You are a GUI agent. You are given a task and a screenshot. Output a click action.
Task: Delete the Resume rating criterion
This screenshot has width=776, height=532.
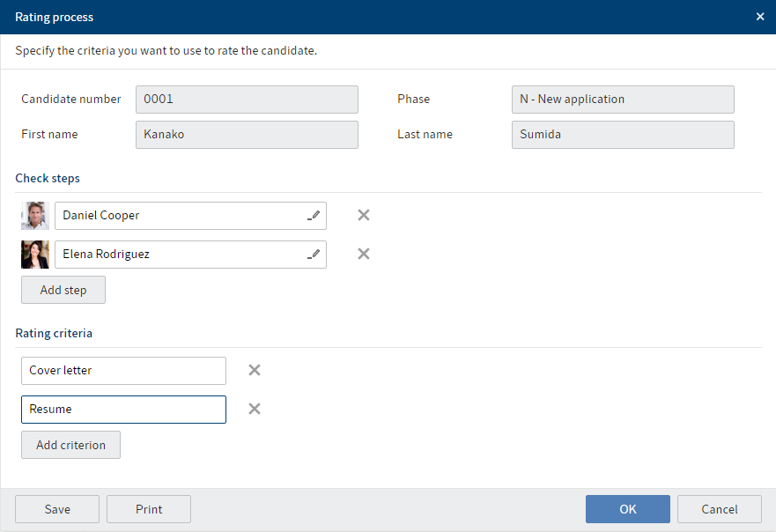coord(255,409)
